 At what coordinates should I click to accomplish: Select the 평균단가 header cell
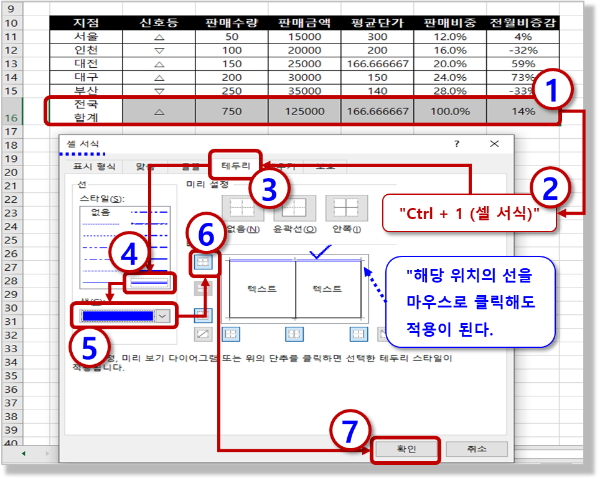tap(377, 23)
